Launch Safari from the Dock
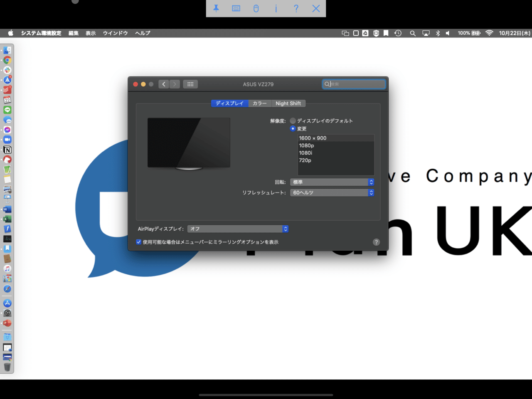Screen dimensions: 532x399 pyautogui.click(x=7, y=289)
